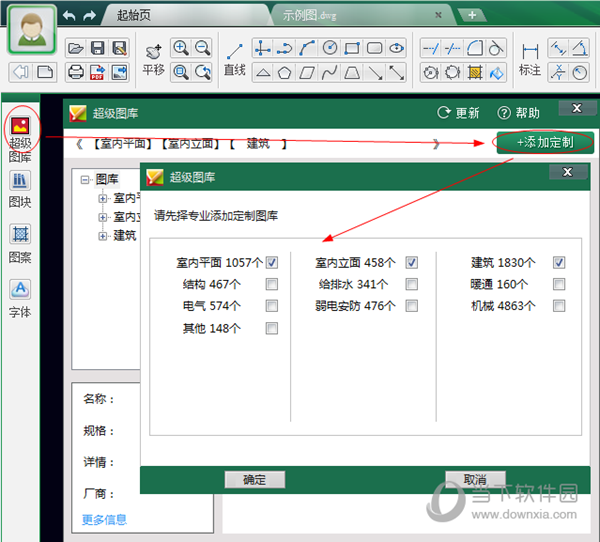Image resolution: width=600 pixels, height=542 pixels.
Task: Open the 更多信息 link
Action: [x=104, y=519]
